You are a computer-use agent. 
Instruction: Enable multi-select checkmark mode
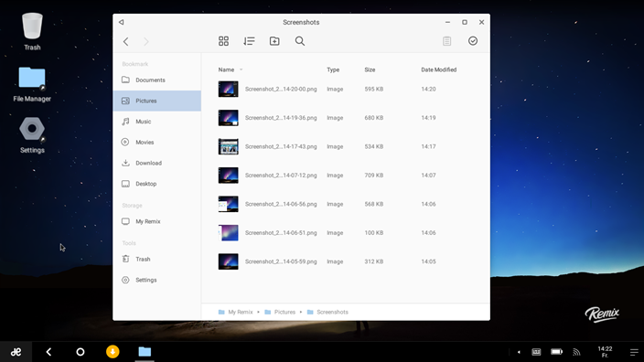tap(473, 40)
